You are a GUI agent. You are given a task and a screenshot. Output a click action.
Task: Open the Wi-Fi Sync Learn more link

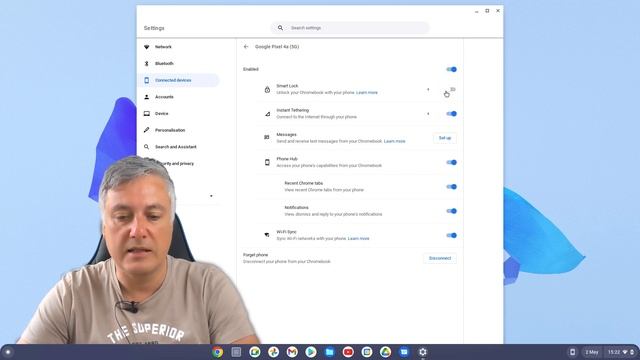358,238
